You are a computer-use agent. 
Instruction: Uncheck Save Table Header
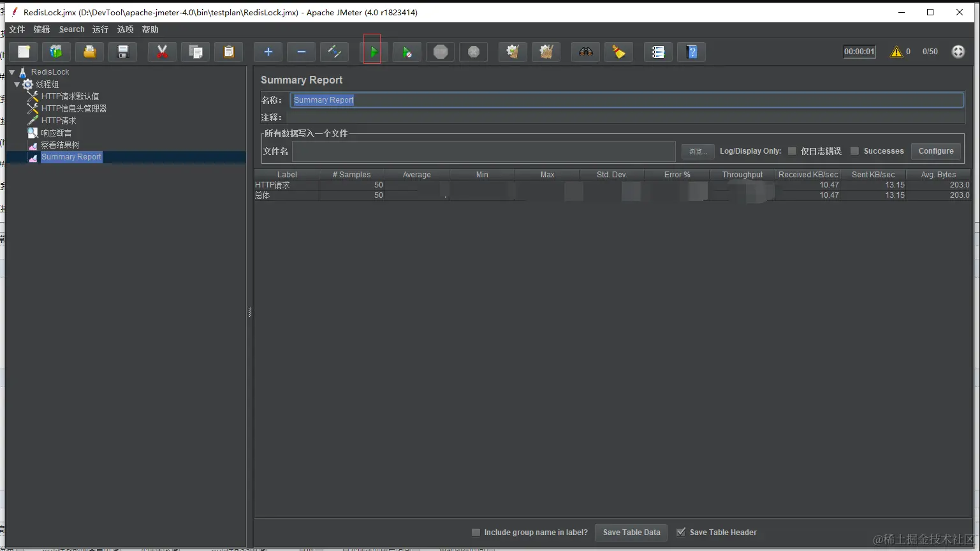tap(681, 533)
